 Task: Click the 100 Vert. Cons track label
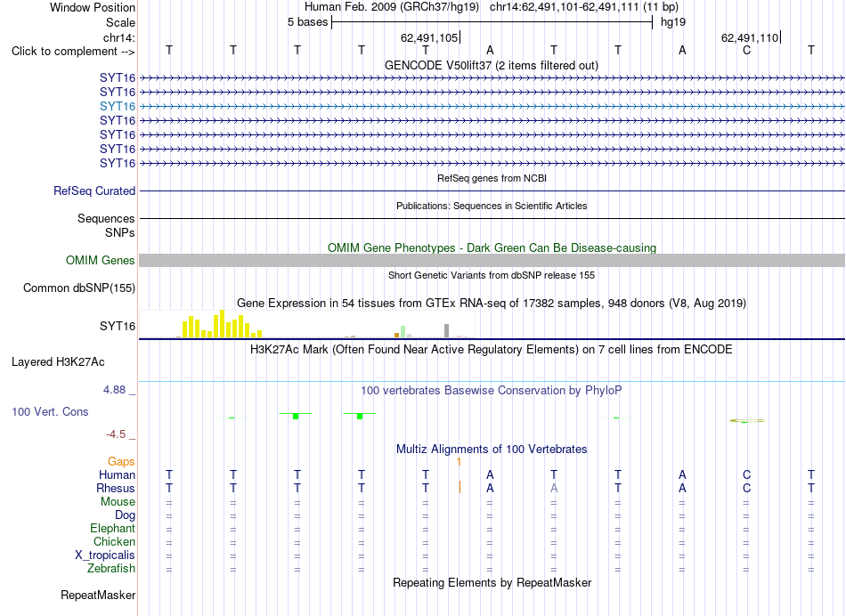(x=50, y=412)
